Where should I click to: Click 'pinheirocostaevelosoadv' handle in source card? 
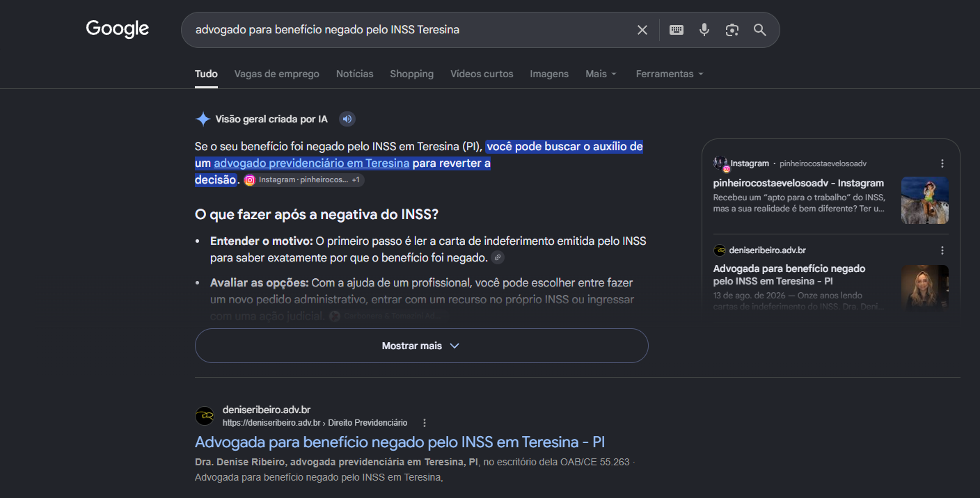pos(823,163)
